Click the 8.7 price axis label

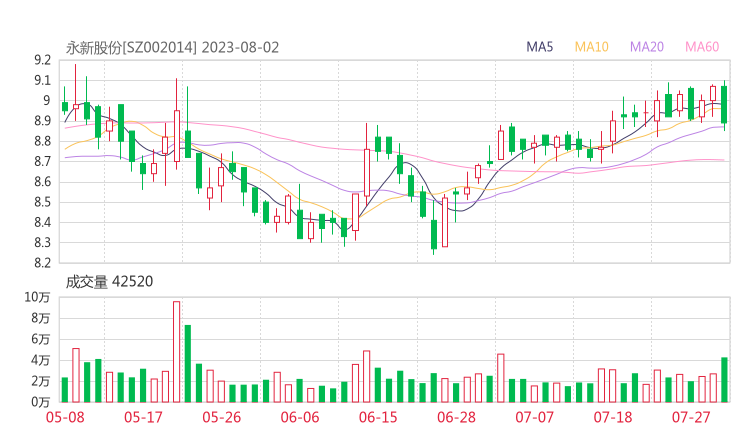point(42,161)
